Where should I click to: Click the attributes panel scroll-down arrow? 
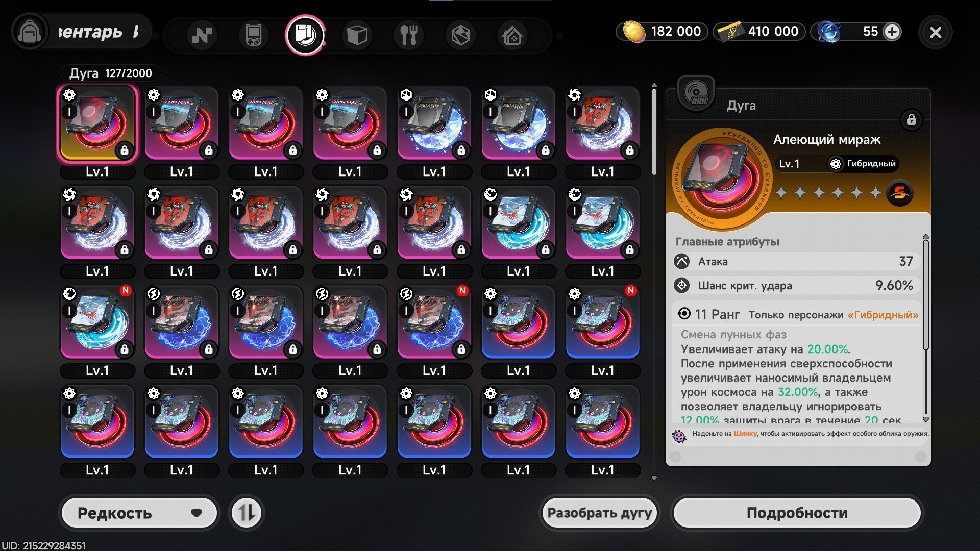click(x=925, y=419)
